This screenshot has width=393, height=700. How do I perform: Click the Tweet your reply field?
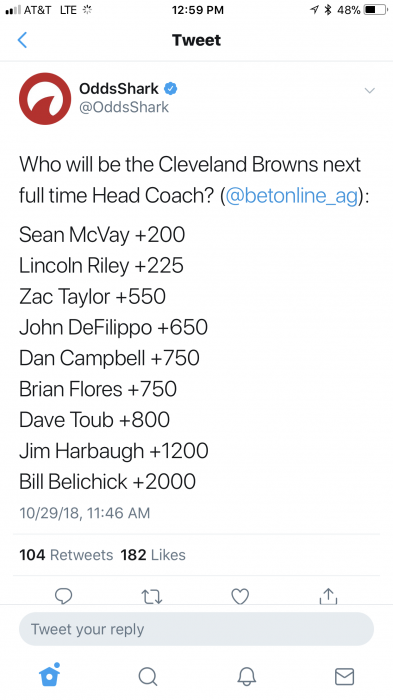tap(196, 629)
